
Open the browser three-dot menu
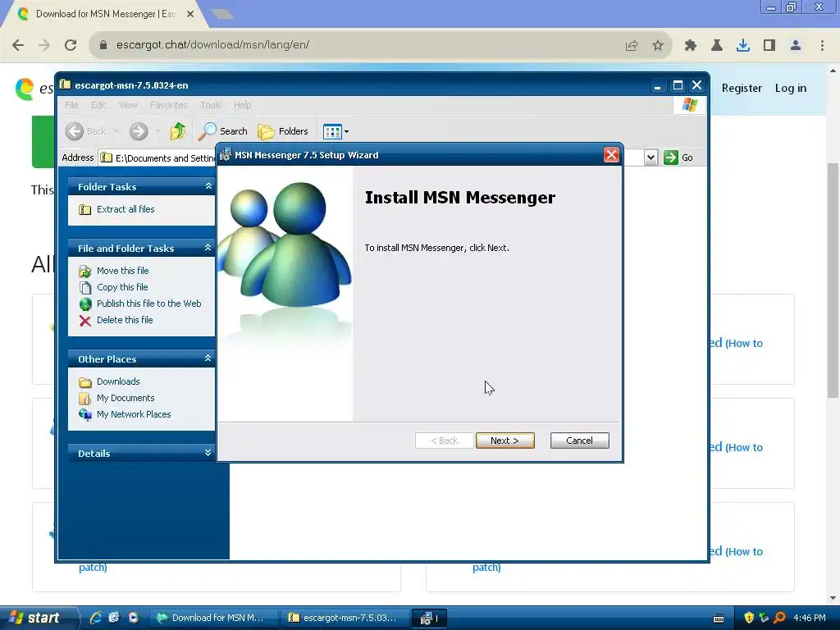coord(822,46)
